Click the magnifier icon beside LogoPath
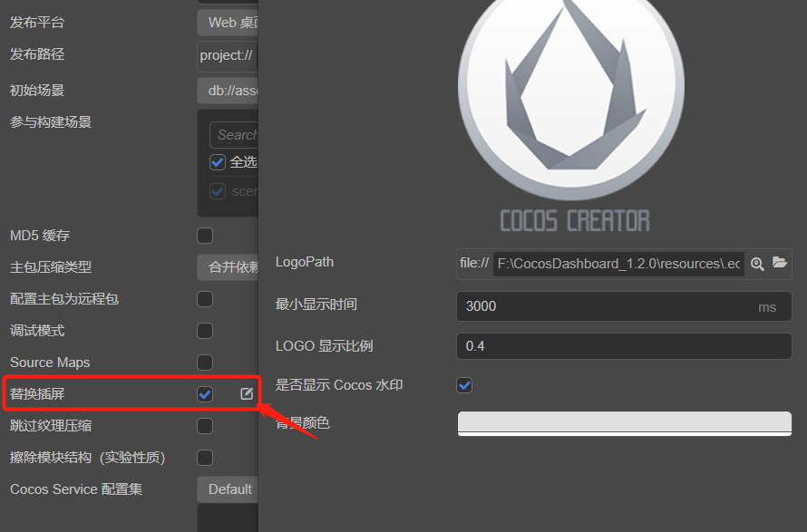Image resolution: width=807 pixels, height=532 pixels. click(x=757, y=264)
